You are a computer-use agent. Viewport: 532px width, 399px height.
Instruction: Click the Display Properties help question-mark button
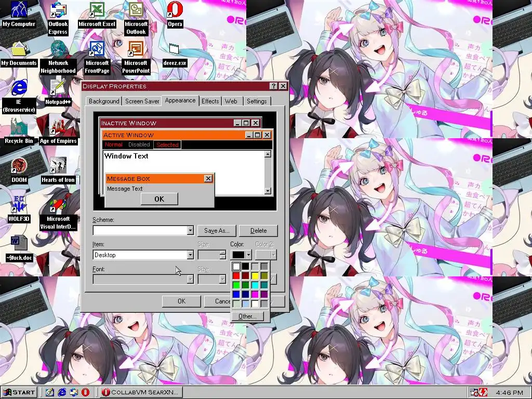(274, 86)
